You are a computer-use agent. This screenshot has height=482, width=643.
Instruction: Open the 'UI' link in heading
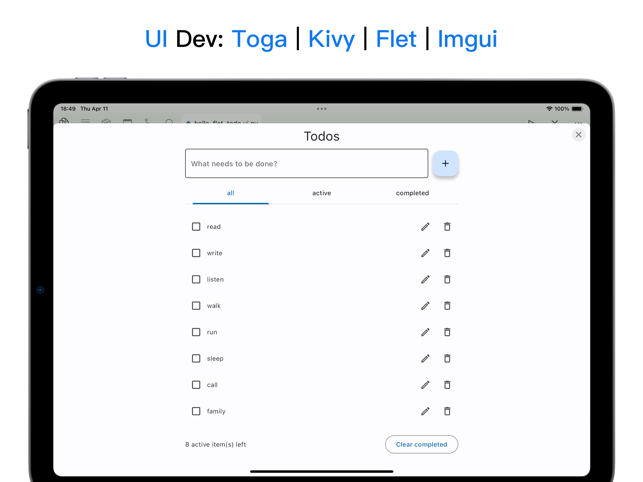(x=156, y=39)
